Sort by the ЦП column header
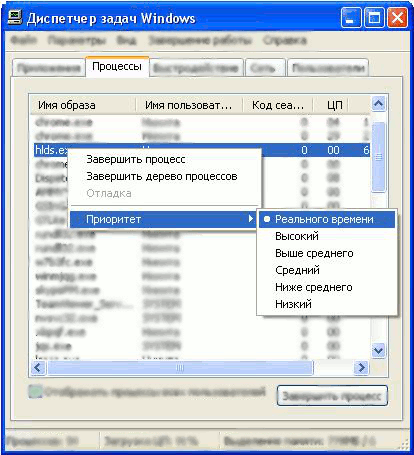414x455 pixels. (x=331, y=105)
